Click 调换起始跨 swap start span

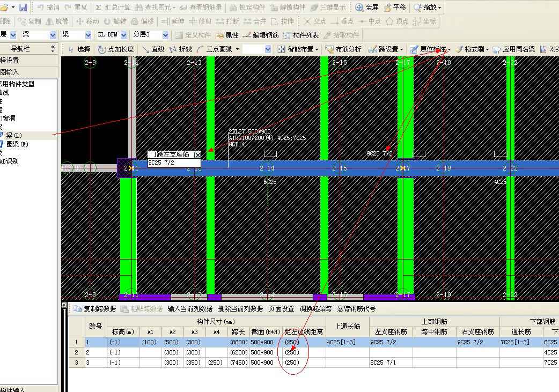click(x=316, y=308)
